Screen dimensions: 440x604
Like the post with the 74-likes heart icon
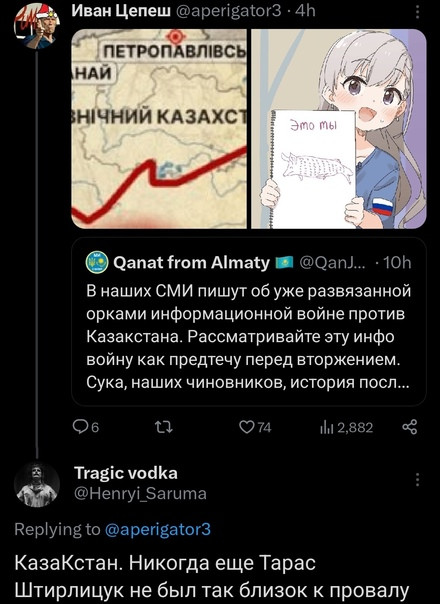(247, 427)
